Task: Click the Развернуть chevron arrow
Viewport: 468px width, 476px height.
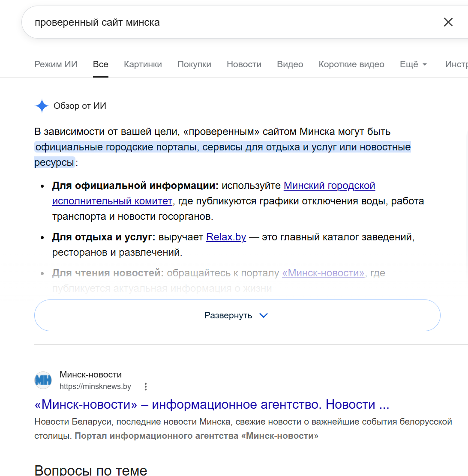Action: pyautogui.click(x=264, y=315)
